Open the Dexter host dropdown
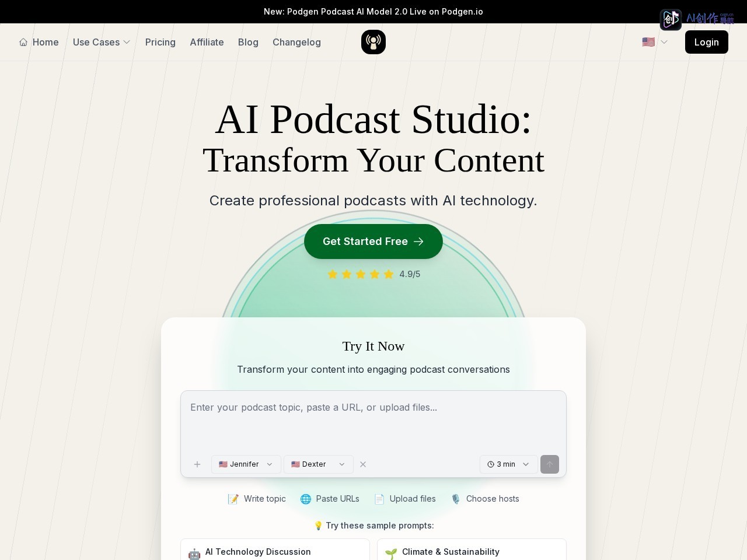 (319, 464)
